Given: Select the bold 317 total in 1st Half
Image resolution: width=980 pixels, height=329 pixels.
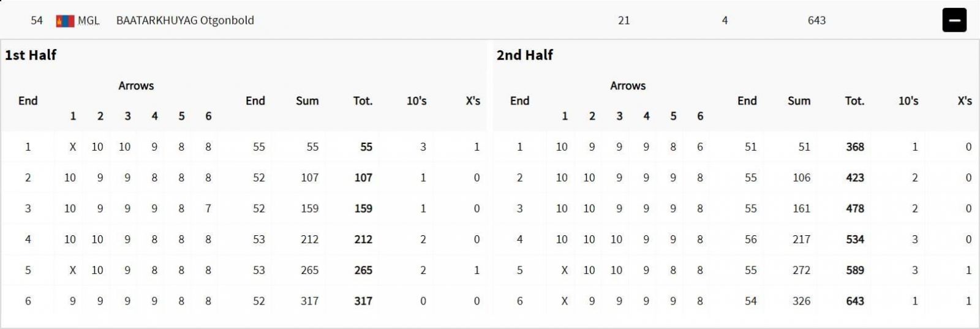Looking at the screenshot, I should [x=363, y=301].
